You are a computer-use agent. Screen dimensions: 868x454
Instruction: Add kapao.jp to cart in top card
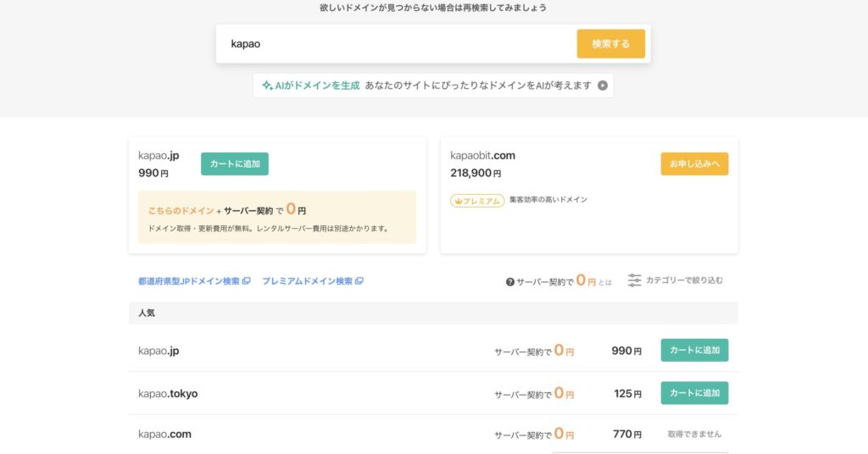(x=235, y=163)
